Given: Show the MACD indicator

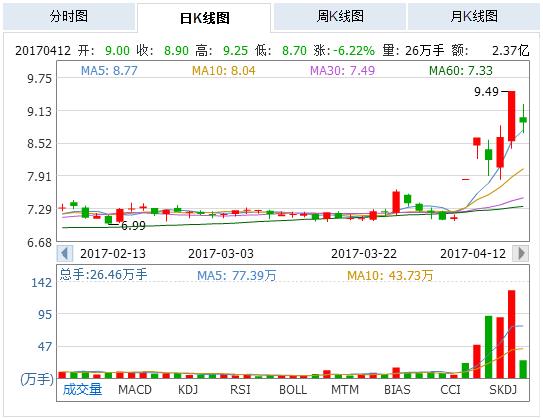Looking at the screenshot, I should coord(135,390).
